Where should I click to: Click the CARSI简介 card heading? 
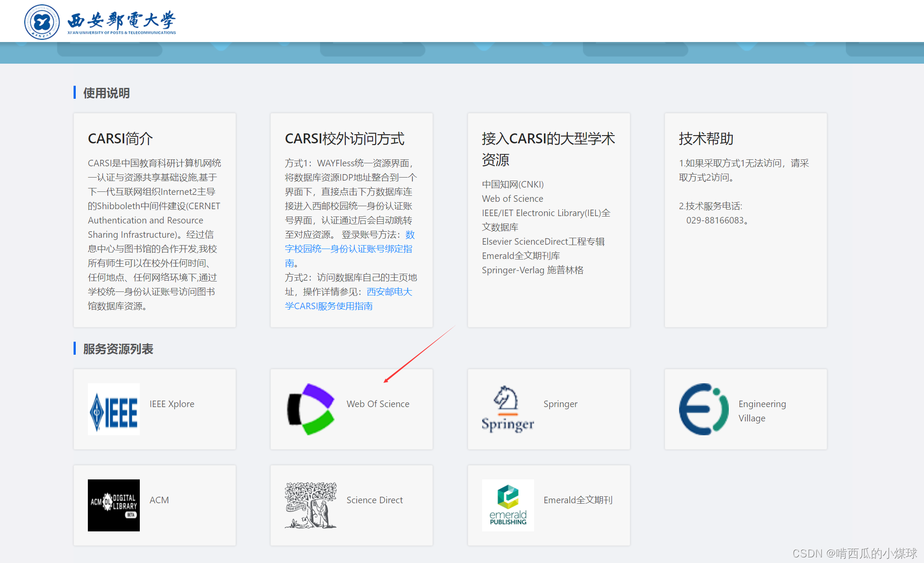(x=120, y=139)
